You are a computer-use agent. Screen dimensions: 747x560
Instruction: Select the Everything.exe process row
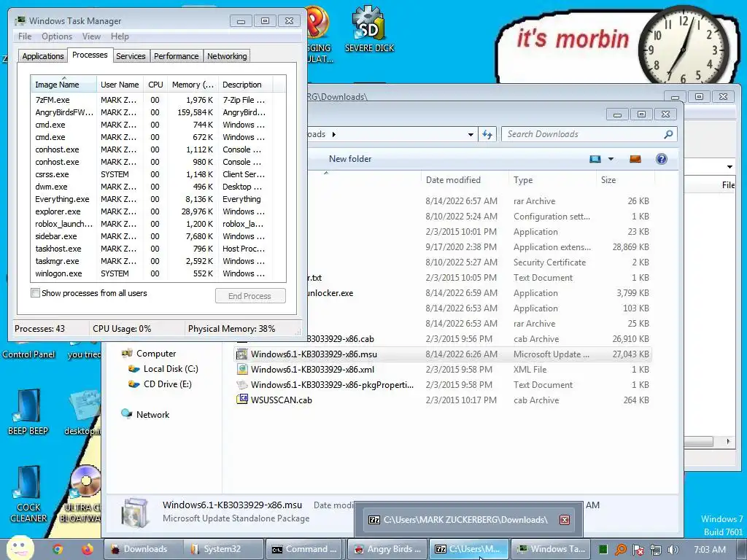coord(158,199)
